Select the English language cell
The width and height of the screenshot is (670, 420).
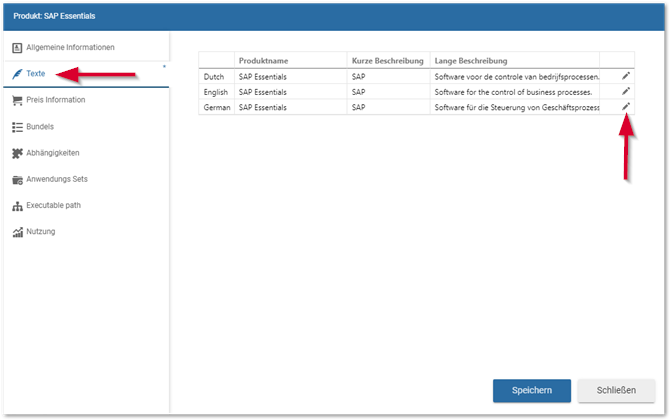[x=217, y=92]
